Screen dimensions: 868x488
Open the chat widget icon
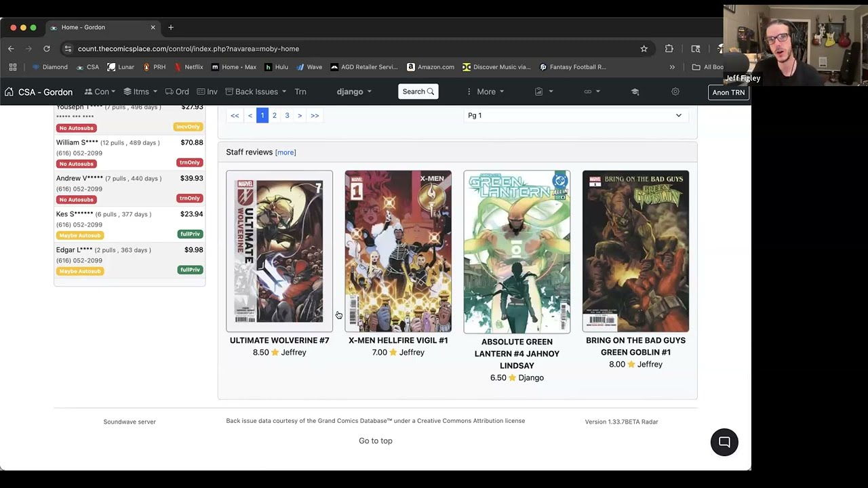(x=724, y=443)
